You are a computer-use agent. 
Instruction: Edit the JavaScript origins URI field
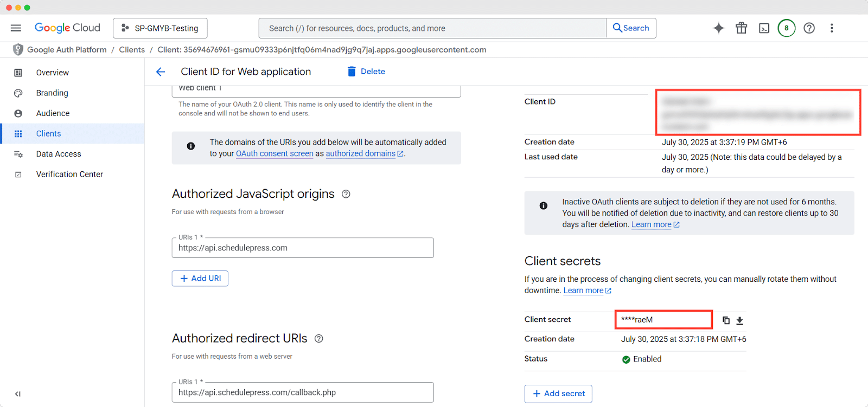click(x=303, y=248)
